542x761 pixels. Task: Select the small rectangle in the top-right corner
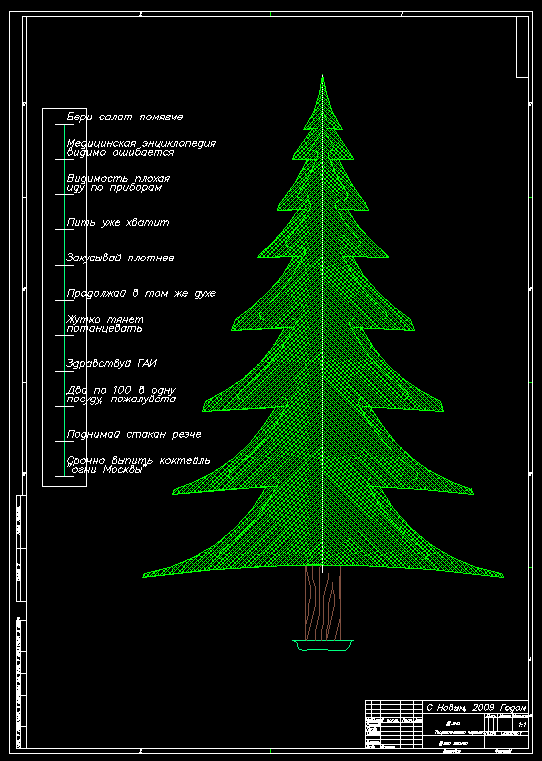click(522, 47)
